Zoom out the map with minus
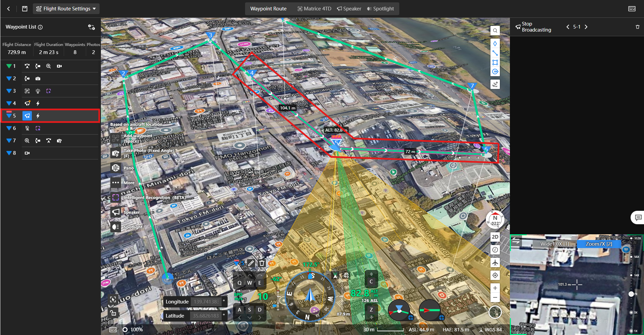 click(x=495, y=297)
